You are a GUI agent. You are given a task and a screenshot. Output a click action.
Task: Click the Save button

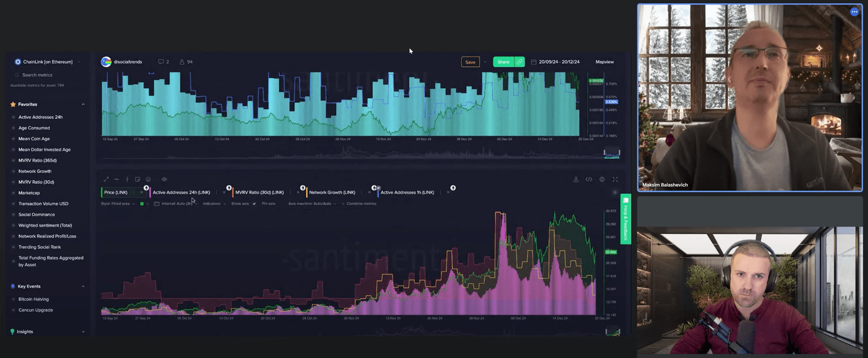[470, 62]
